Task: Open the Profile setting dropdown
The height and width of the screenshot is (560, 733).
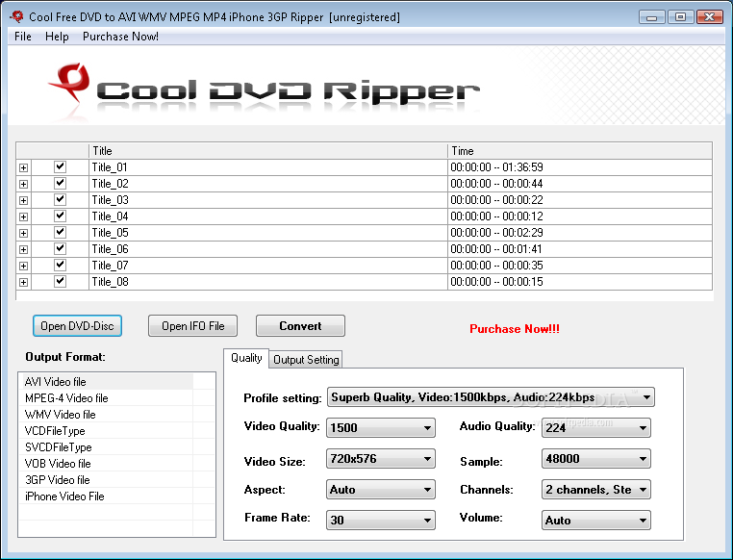Action: click(491, 397)
